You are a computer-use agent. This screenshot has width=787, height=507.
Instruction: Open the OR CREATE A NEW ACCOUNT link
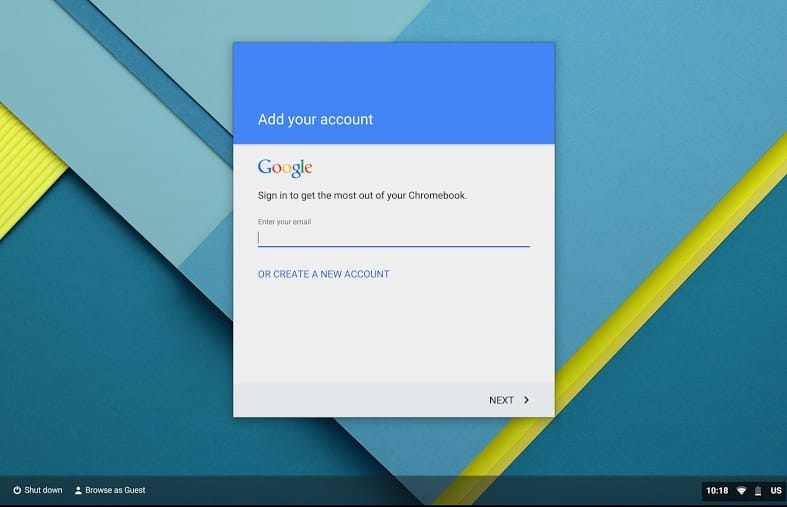tap(323, 274)
